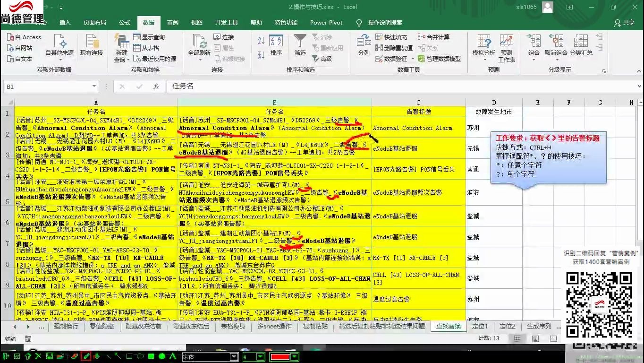Open the 分列 (Text to Columns) tool

(364, 47)
